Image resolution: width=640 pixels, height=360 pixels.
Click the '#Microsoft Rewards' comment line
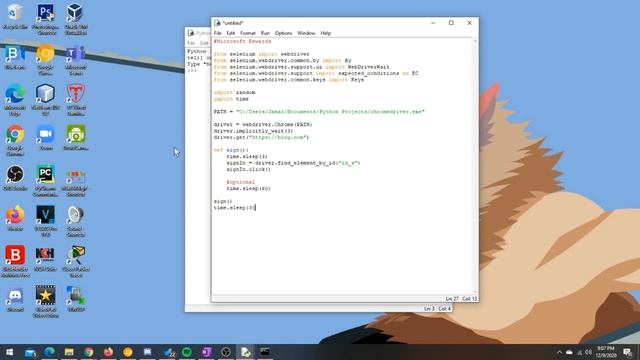[x=242, y=41]
